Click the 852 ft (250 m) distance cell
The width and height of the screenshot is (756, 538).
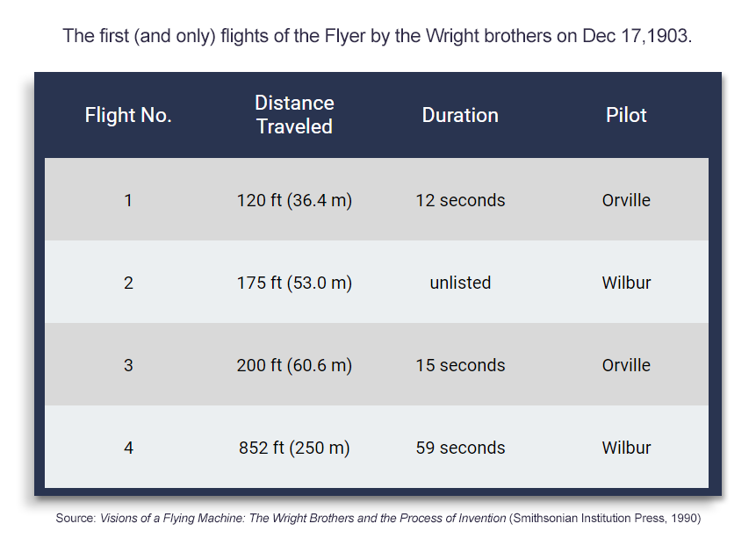(x=294, y=448)
